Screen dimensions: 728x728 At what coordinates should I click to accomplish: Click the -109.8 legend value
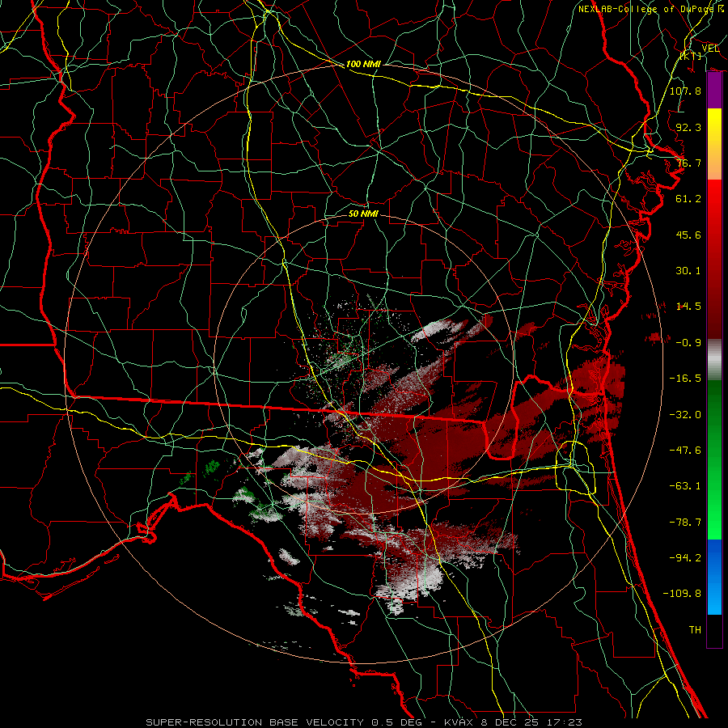pyautogui.click(x=682, y=594)
